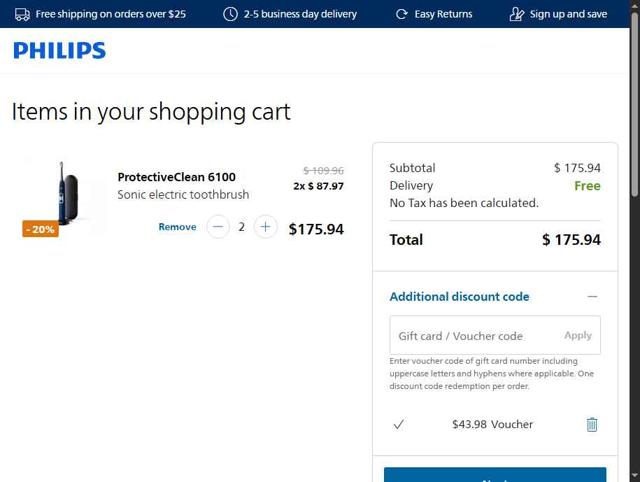640x482 pixels.
Task: Click the -20% discount badge
Action: (40, 229)
